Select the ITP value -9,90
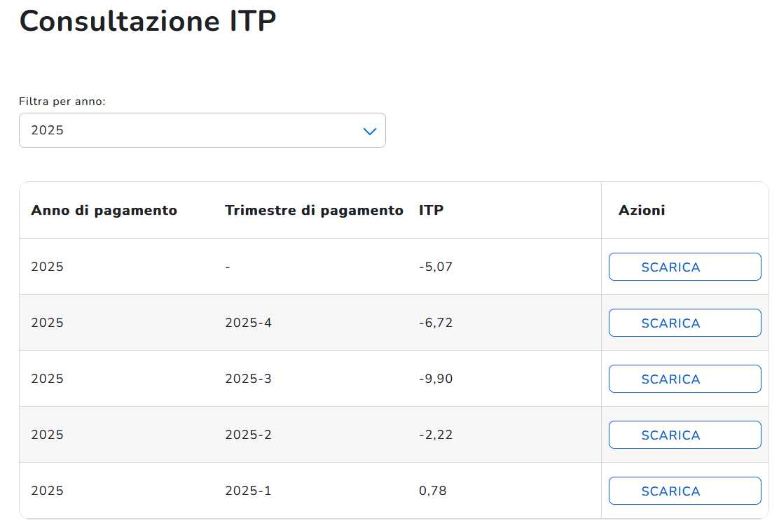This screenshot has height=532, width=779. (x=436, y=379)
